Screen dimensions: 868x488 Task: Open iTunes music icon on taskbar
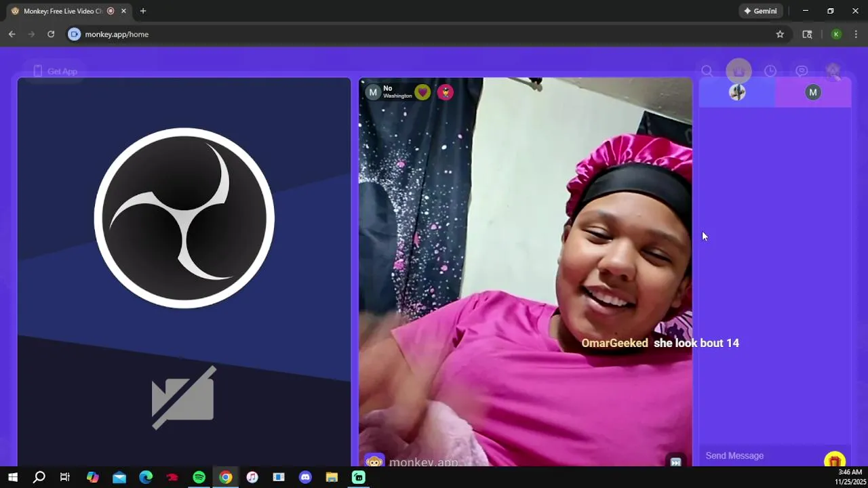tap(252, 477)
